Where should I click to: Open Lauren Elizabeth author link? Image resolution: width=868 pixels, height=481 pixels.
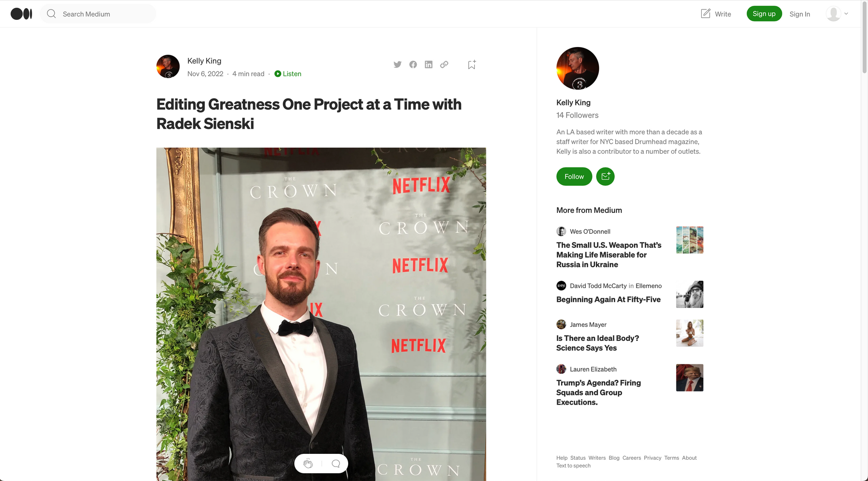593,369
